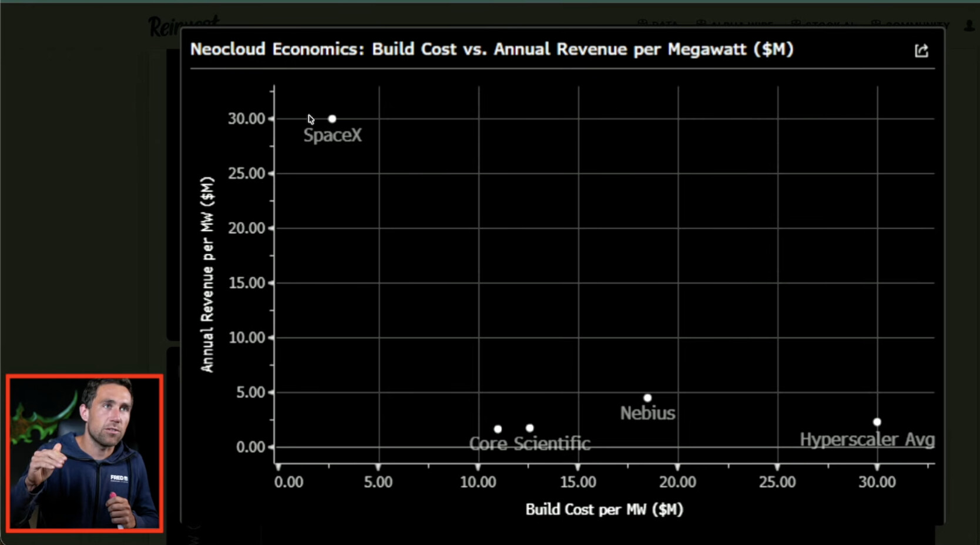
Task: Click the 20.00 tick on the revenue axis
Action: [247, 228]
